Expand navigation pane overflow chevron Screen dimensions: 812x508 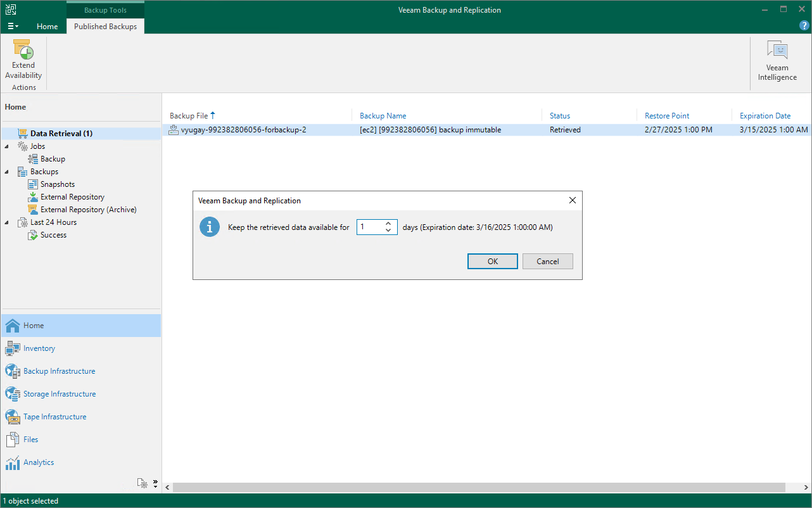(155, 483)
